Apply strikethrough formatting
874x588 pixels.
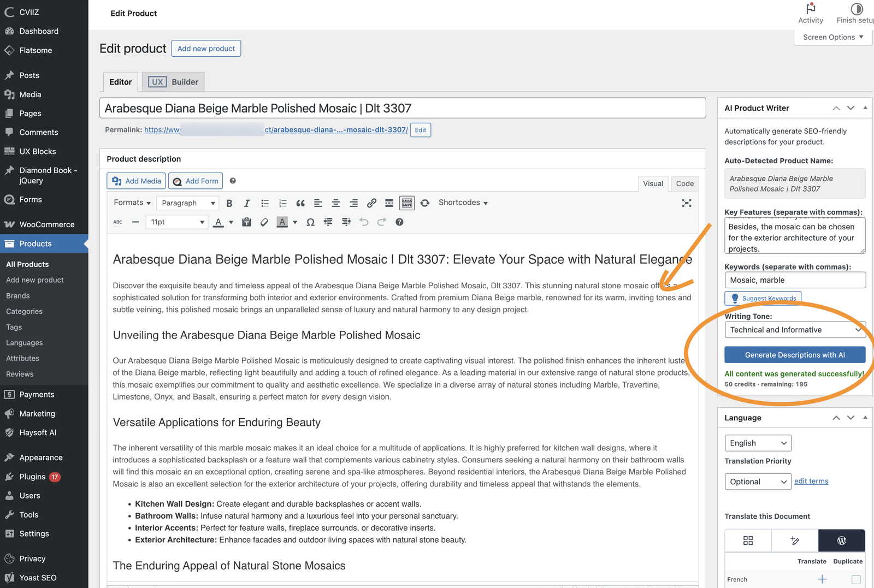[x=117, y=222]
